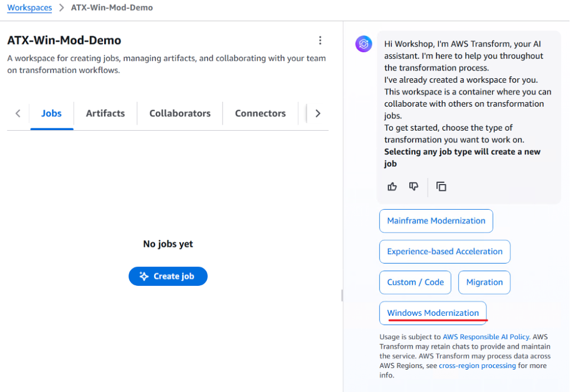Open the Artifacts tab
Image resolution: width=570 pixels, height=392 pixels.
(x=105, y=113)
